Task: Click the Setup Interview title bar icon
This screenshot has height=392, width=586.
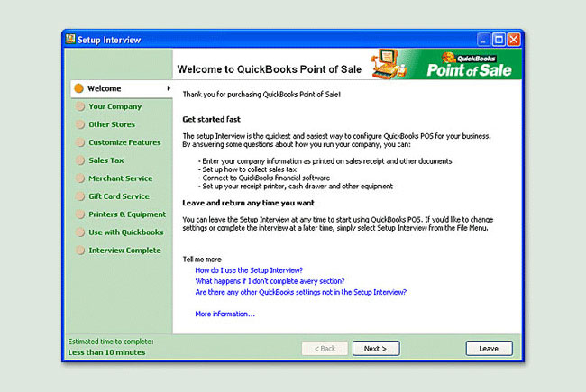Action: click(69, 40)
